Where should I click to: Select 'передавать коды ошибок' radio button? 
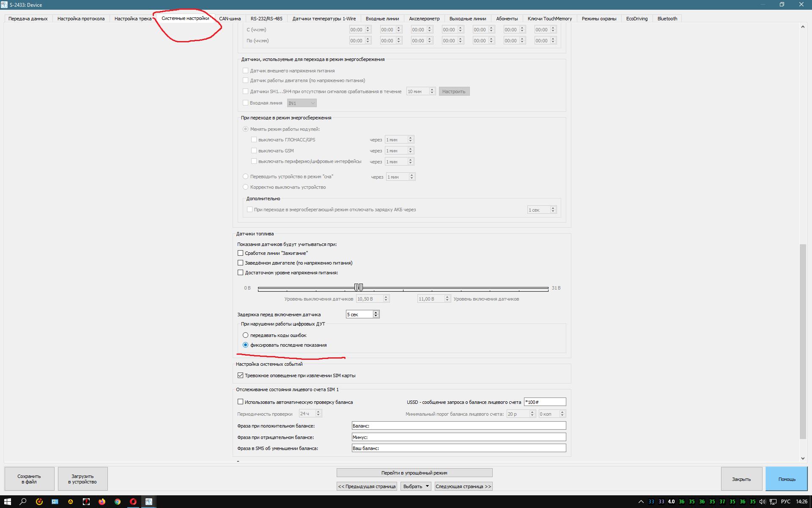[245, 335]
